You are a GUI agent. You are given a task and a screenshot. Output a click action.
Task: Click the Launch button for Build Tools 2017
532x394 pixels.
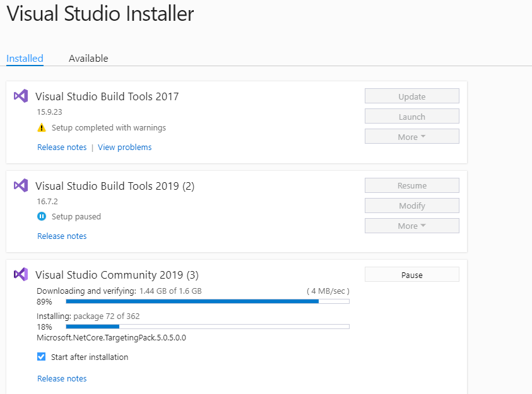click(x=412, y=117)
